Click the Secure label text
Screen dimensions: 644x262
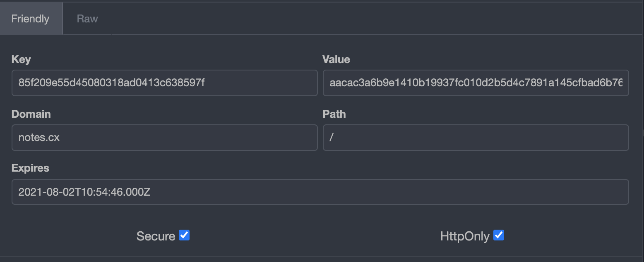coord(156,236)
